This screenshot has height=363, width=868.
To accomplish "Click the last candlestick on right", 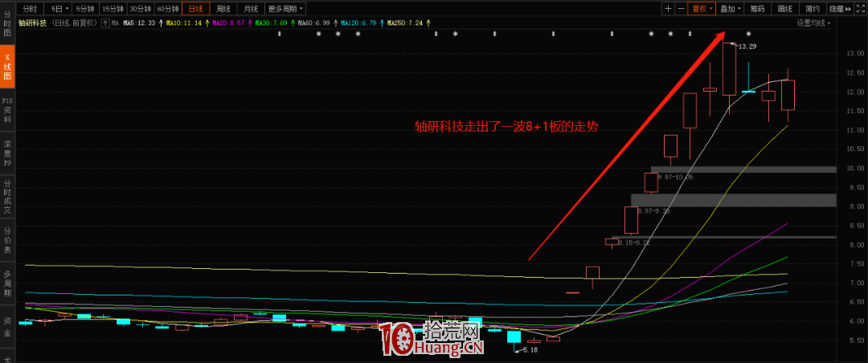I will click(x=788, y=96).
